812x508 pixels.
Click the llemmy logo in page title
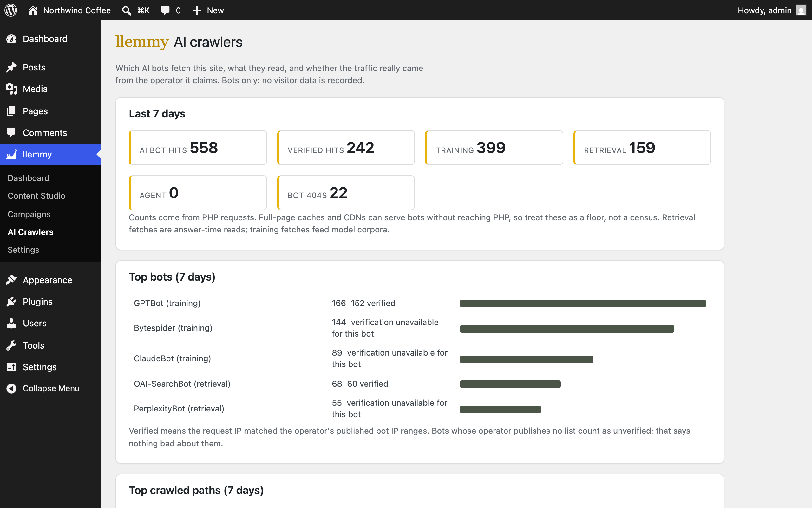pos(142,42)
